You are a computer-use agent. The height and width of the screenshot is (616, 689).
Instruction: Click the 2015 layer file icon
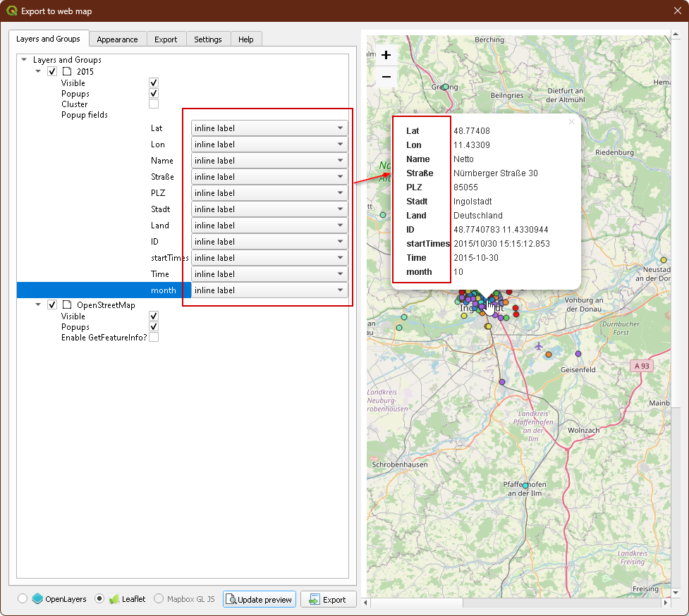tap(67, 71)
